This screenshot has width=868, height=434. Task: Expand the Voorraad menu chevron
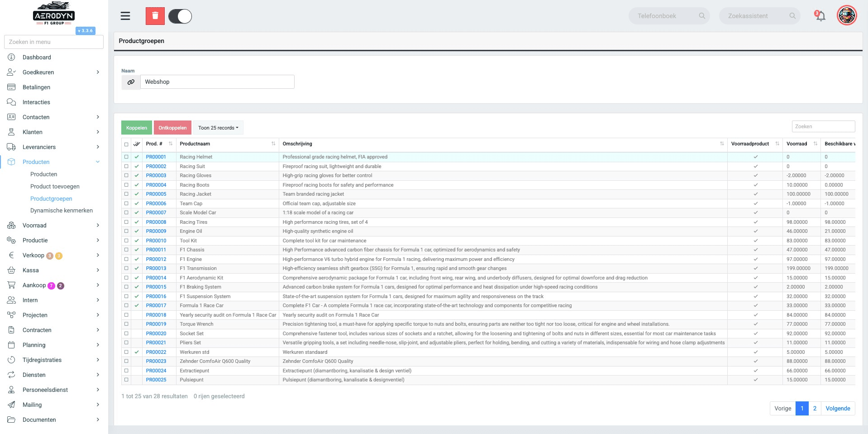point(98,226)
